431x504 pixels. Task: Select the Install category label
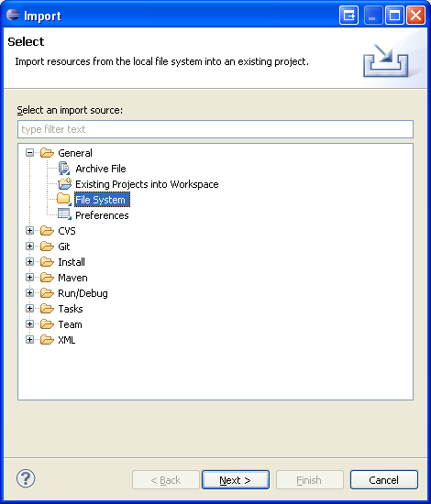coord(72,262)
